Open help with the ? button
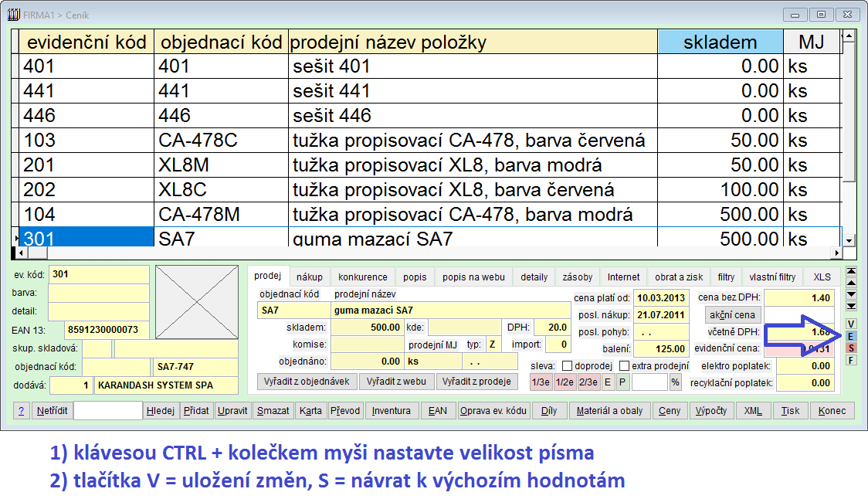 [x=22, y=411]
